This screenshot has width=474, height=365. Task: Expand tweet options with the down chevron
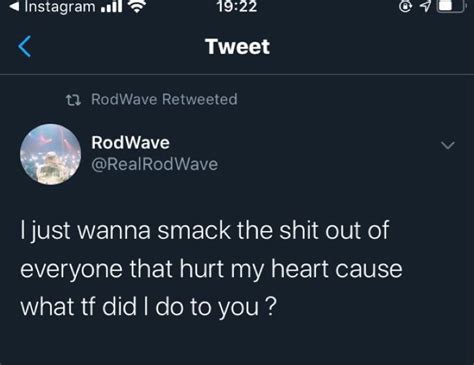click(448, 145)
